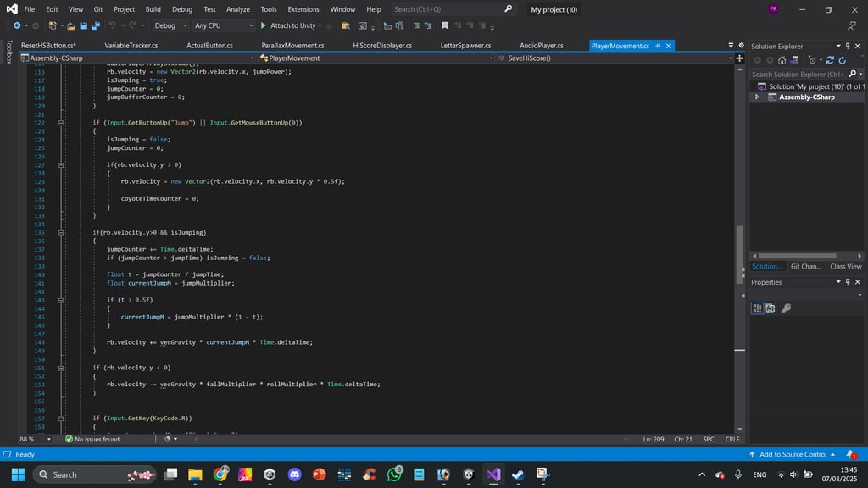The image size is (868, 488).
Task: Show Categorized view in Properties panel
Action: click(757, 308)
